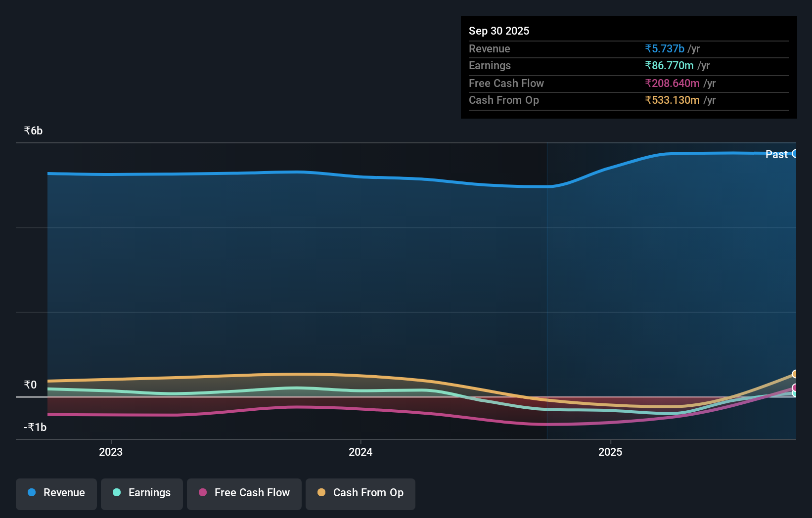Click the pink Free Cash Flow legend dot
Image resolution: width=812 pixels, height=518 pixels.
point(202,493)
